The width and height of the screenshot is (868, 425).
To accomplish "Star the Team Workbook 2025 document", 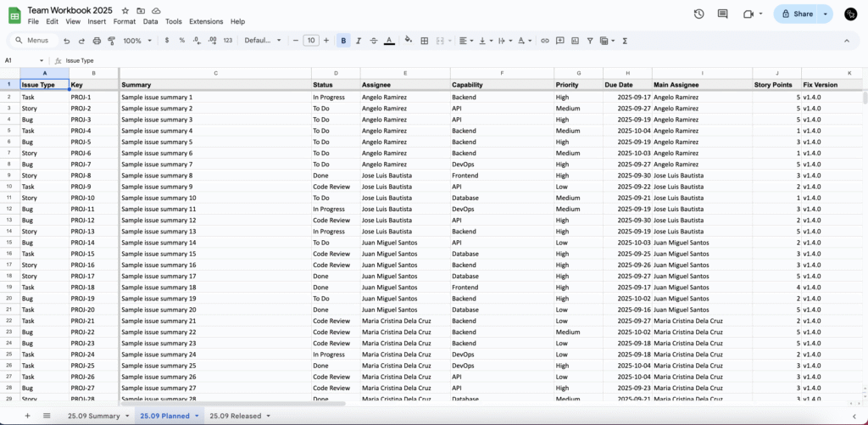I will tap(125, 10).
